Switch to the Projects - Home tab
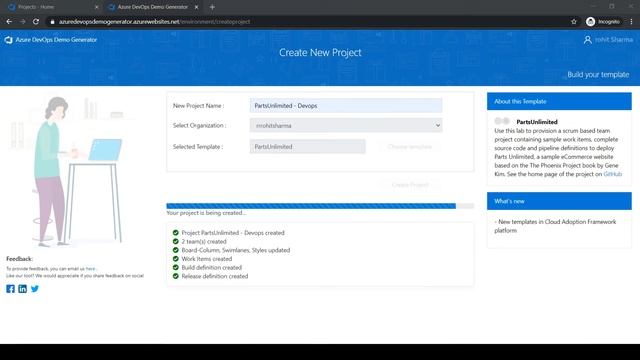Image resolution: width=640 pixels, height=360 pixels. (x=53, y=7)
